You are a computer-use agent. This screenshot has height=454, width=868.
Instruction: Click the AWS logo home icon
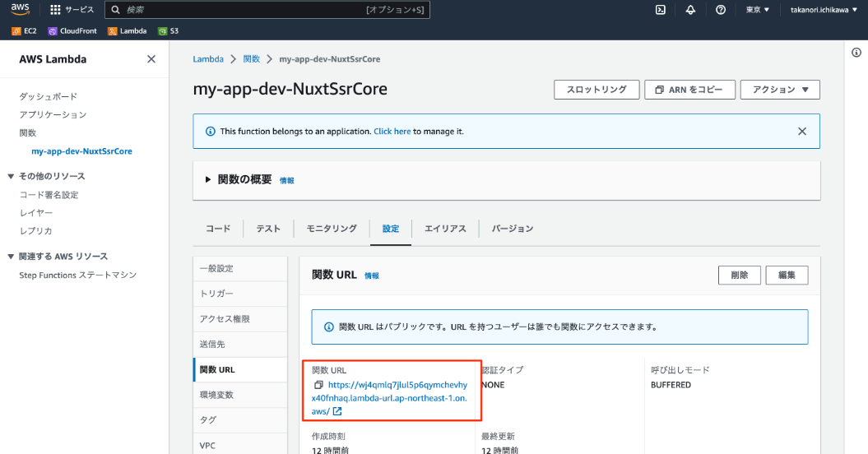tap(20, 9)
